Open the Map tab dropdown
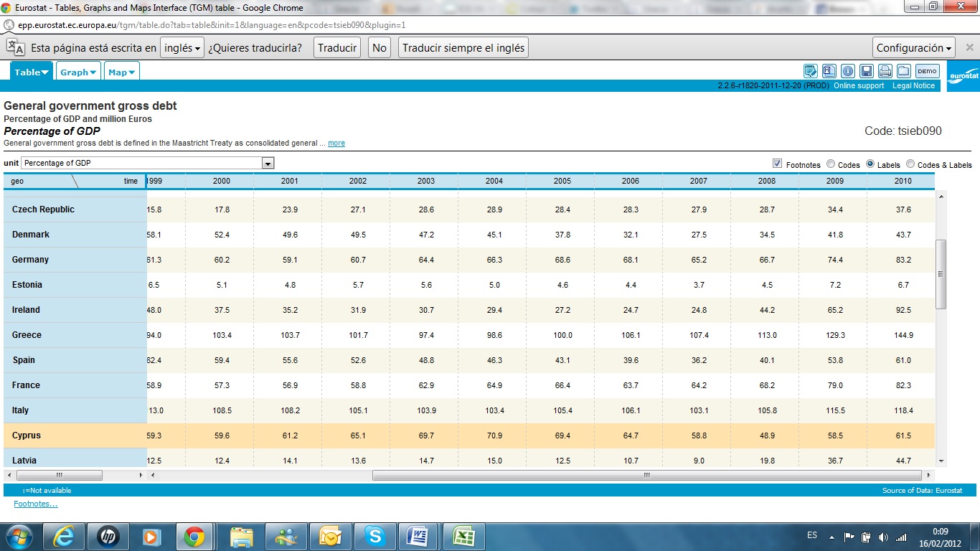Image resolution: width=980 pixels, height=551 pixels. [122, 72]
